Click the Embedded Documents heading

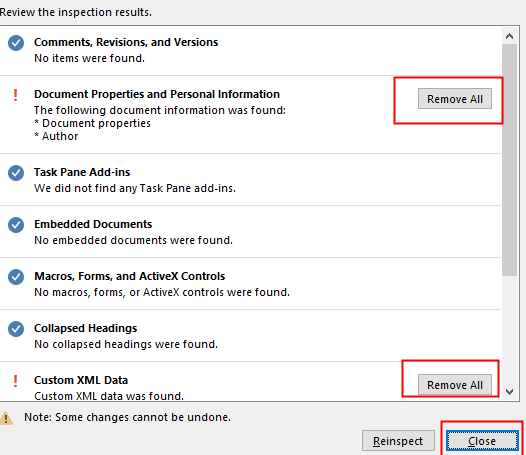pos(93,224)
